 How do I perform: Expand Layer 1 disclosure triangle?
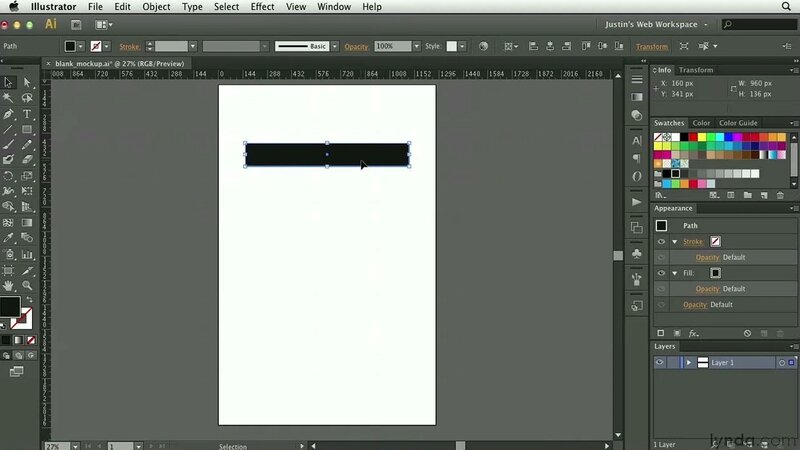tap(688, 363)
